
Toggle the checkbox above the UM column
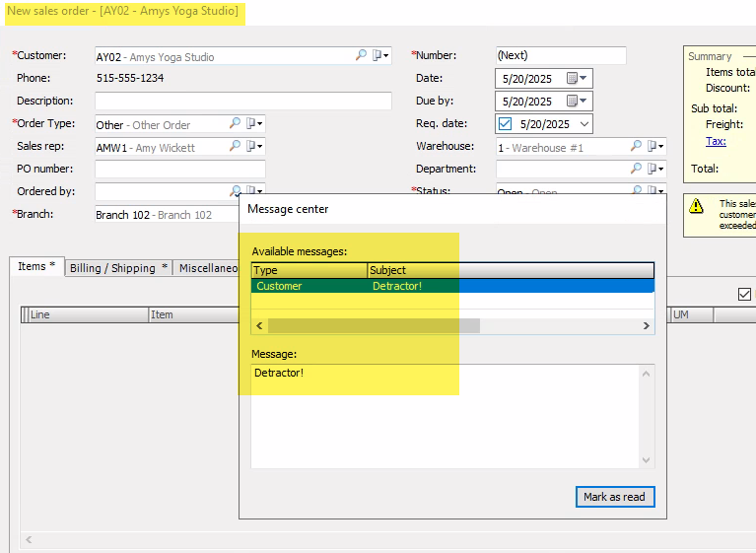744,294
